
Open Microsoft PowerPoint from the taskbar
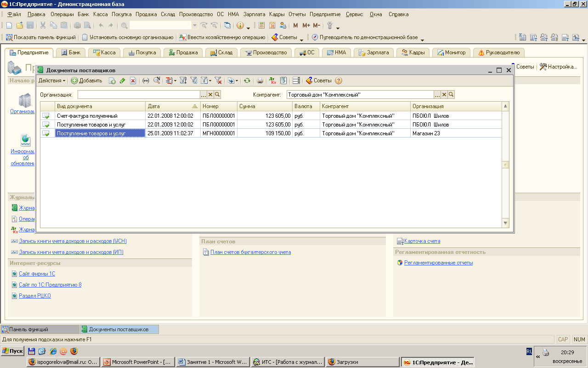138,362
